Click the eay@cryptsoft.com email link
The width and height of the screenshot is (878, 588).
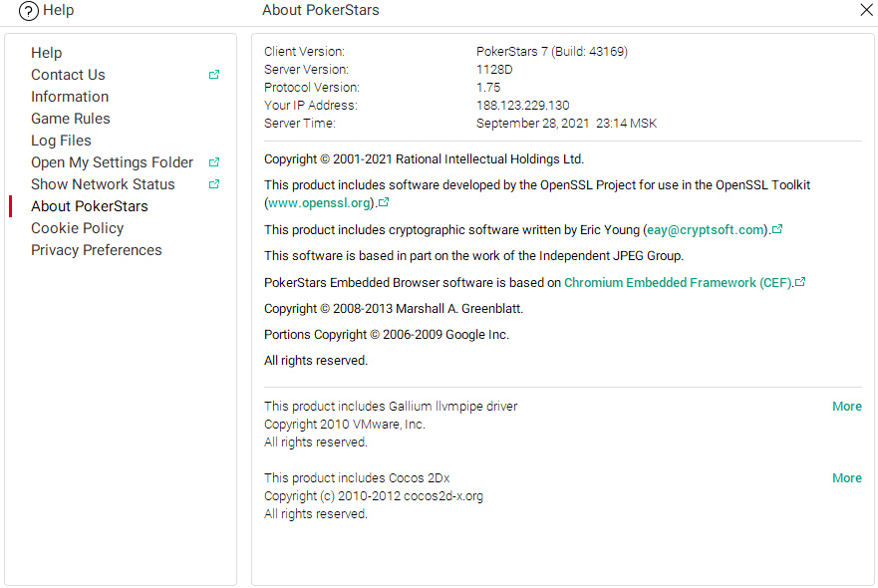(706, 230)
